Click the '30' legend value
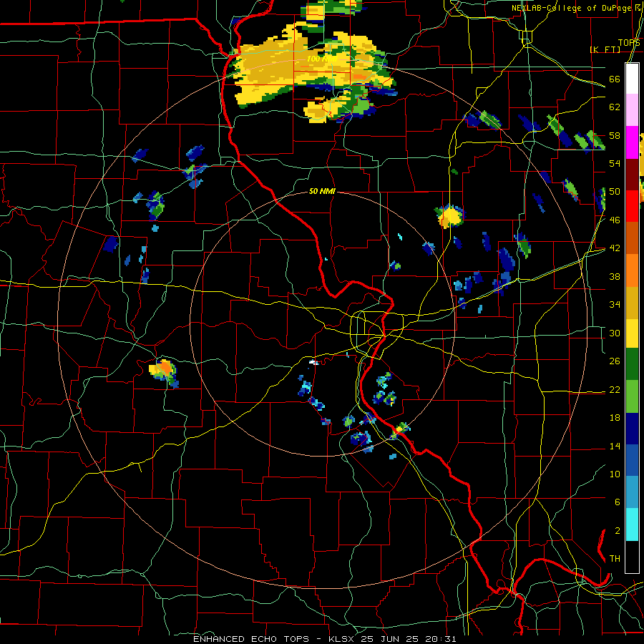644x644 pixels. 615,333
